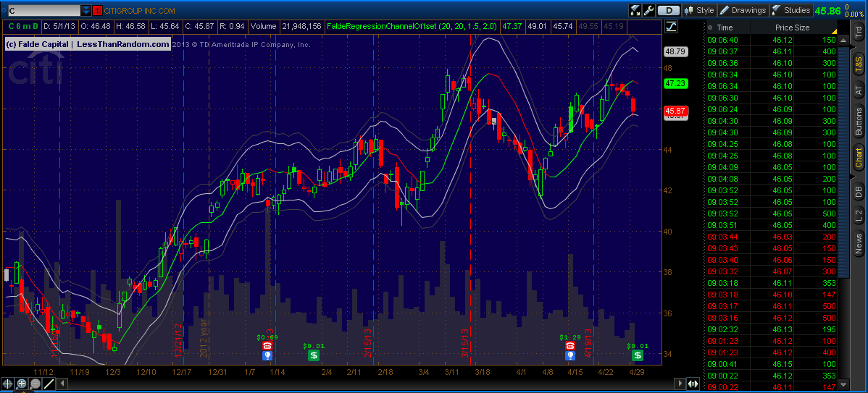Screen dimensions: 868x393
Task: Click the CITIGROUP INC COM title
Action: (140, 11)
